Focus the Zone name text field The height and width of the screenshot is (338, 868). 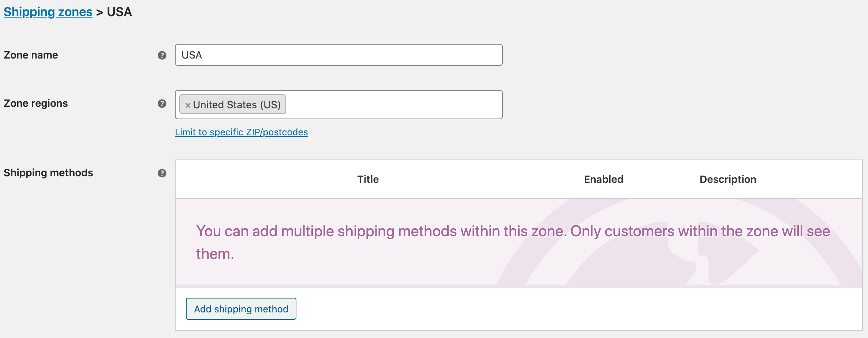339,55
